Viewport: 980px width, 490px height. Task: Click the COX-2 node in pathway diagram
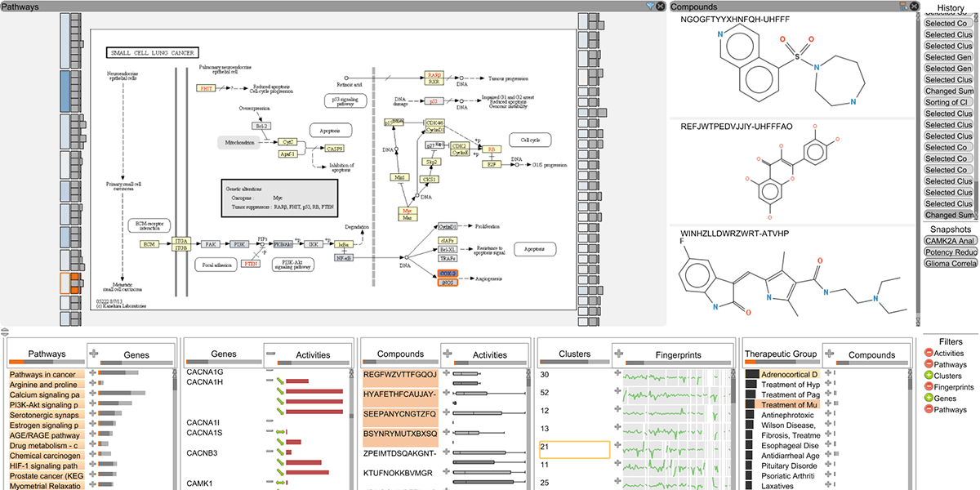(446, 274)
